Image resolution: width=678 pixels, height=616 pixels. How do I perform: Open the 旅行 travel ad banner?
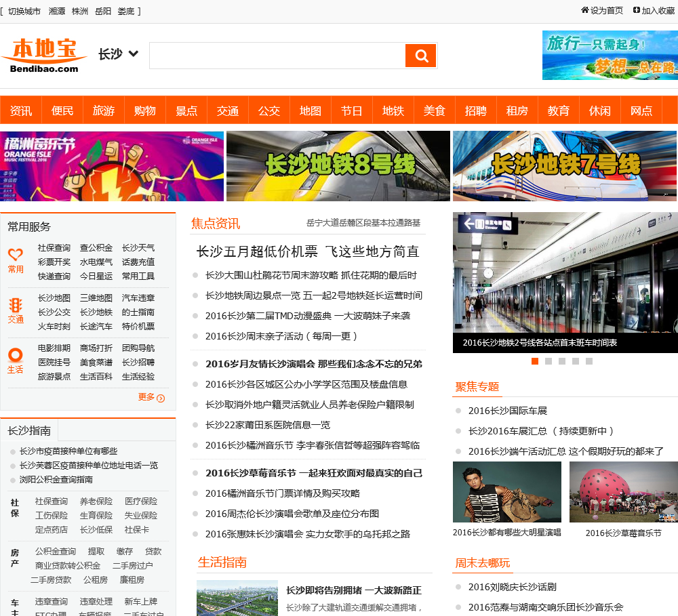pos(610,56)
